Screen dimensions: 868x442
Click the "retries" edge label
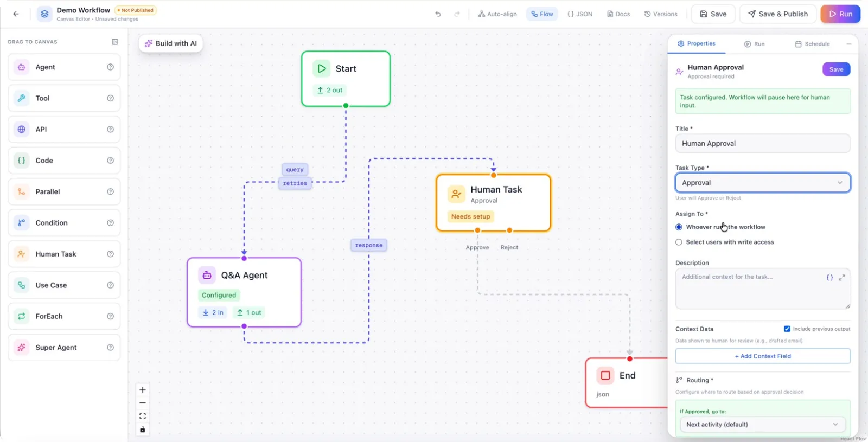(295, 183)
